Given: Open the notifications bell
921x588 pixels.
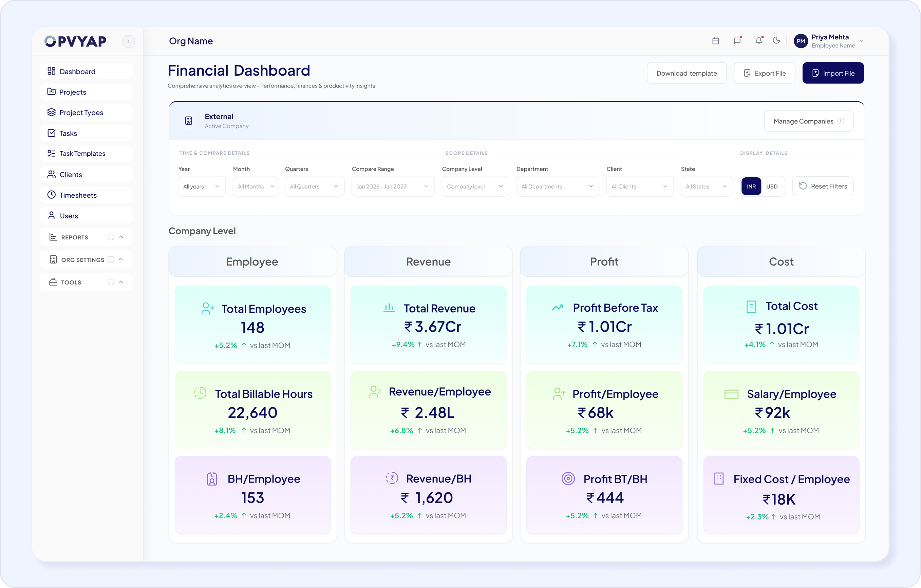Looking at the screenshot, I should [758, 41].
